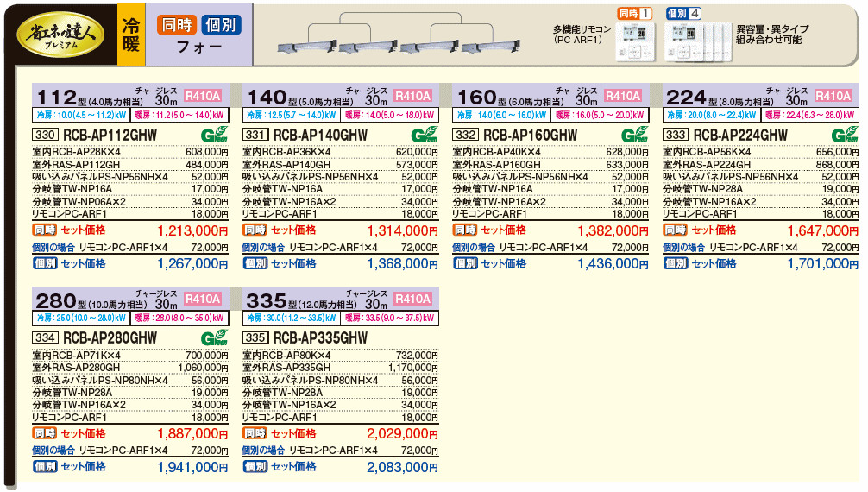Click the boxed number 331
868x492 pixels.
(x=255, y=135)
